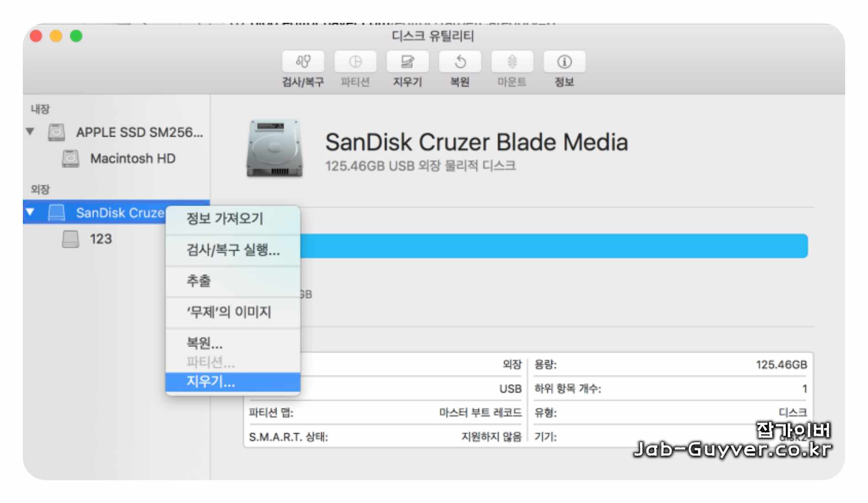Click the large SanDisk disk image
The image size is (868, 503).
pos(274,148)
